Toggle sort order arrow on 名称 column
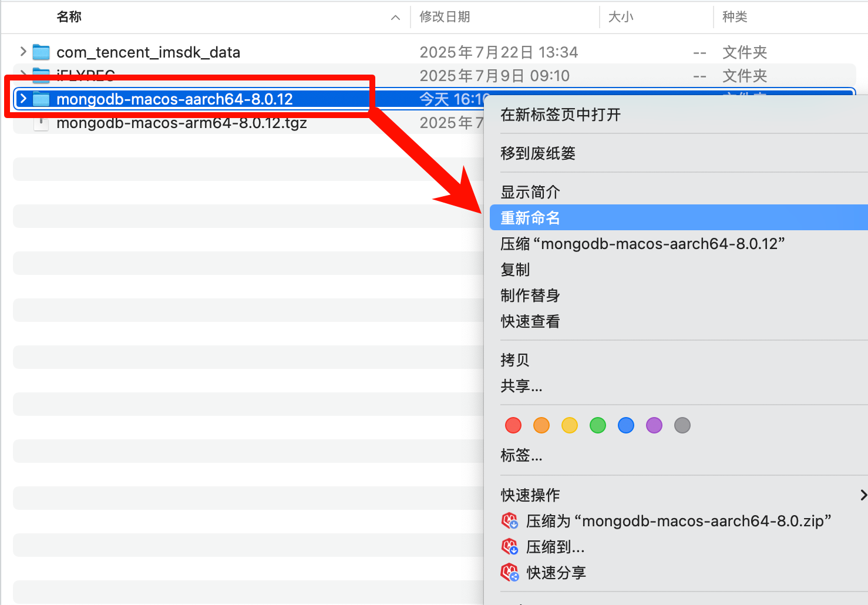 [395, 18]
